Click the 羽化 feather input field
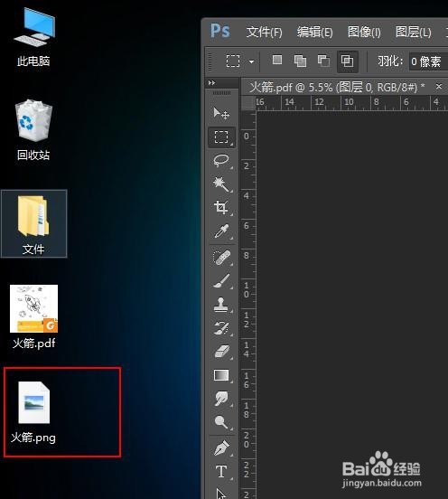The width and height of the screenshot is (448, 499). [x=428, y=61]
